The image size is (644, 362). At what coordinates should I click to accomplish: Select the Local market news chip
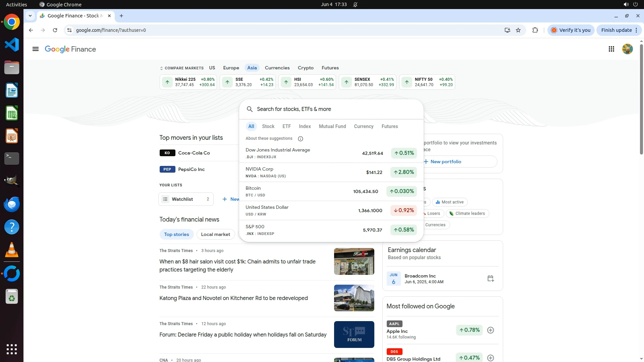tap(215, 234)
